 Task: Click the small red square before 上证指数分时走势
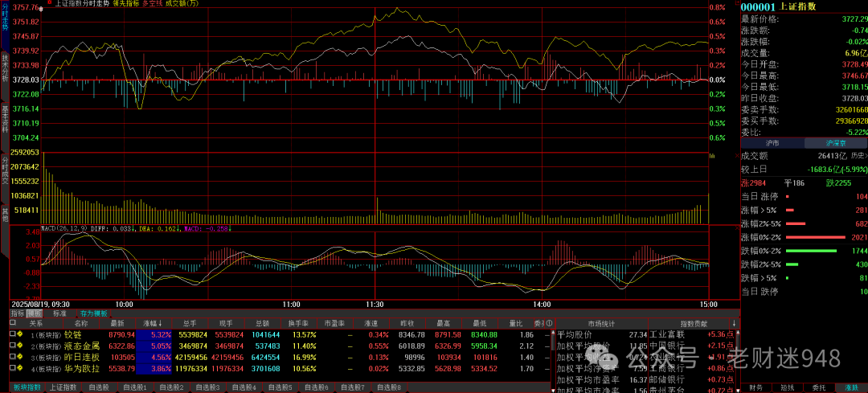(x=49, y=3)
